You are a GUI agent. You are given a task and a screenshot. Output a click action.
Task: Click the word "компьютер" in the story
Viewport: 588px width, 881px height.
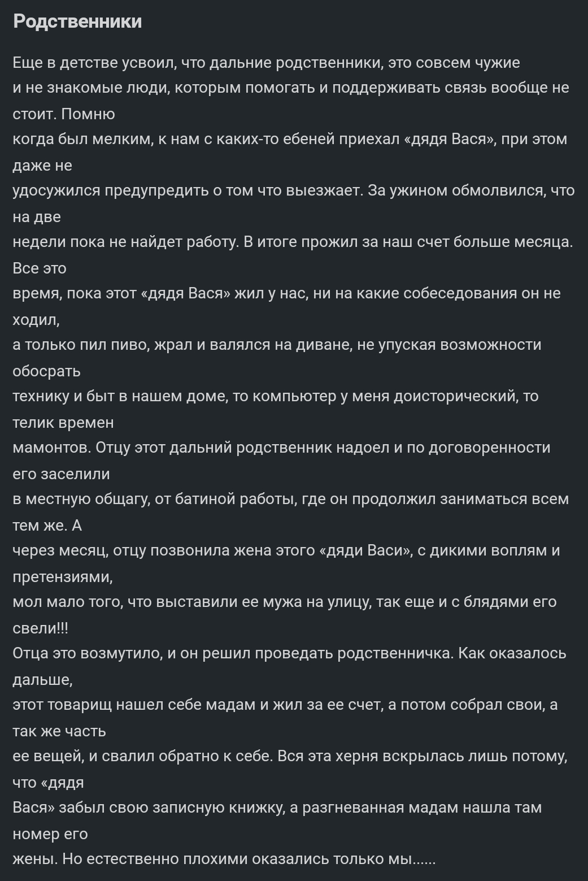coord(294,397)
